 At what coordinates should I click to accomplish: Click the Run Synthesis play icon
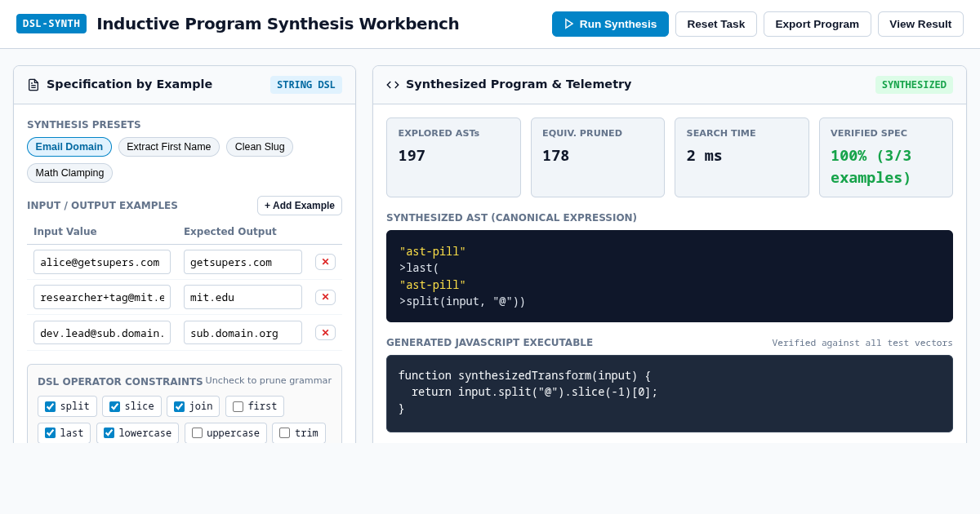tap(569, 24)
